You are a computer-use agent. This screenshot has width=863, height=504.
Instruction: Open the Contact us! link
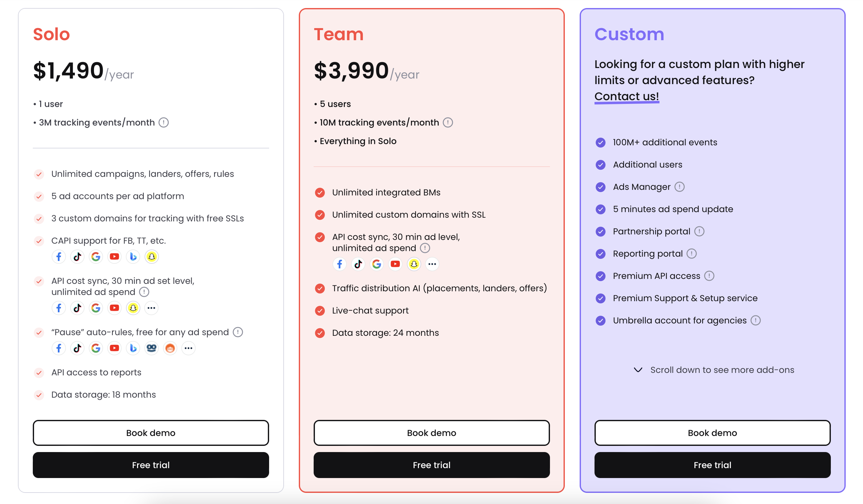[x=627, y=96]
